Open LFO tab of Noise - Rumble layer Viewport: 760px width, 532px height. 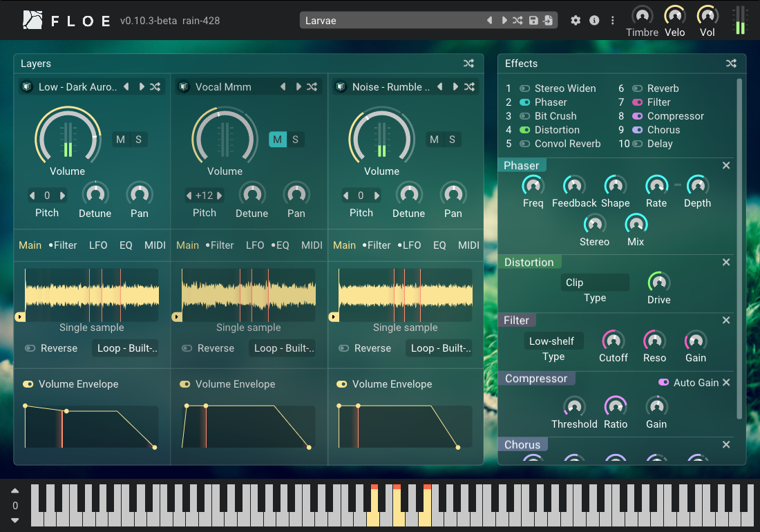tap(409, 245)
